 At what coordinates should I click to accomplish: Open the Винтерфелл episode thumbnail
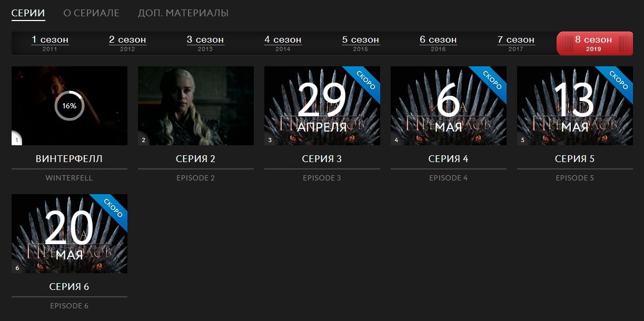click(x=70, y=106)
